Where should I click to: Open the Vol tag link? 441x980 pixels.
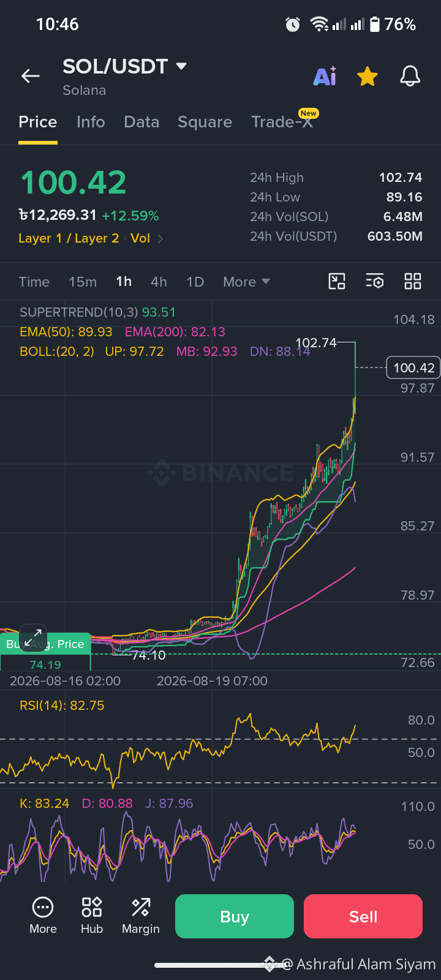[140, 238]
